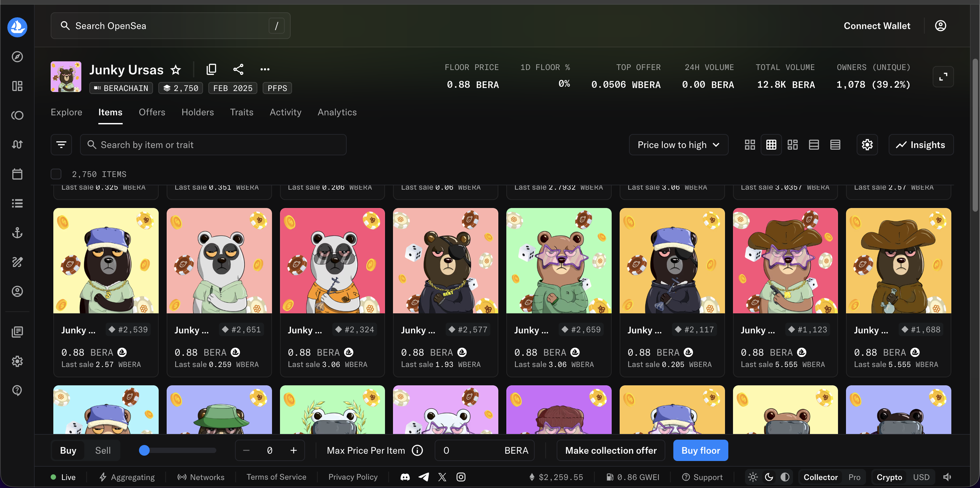
Task: Open the Discord link icon
Action: [x=405, y=477]
